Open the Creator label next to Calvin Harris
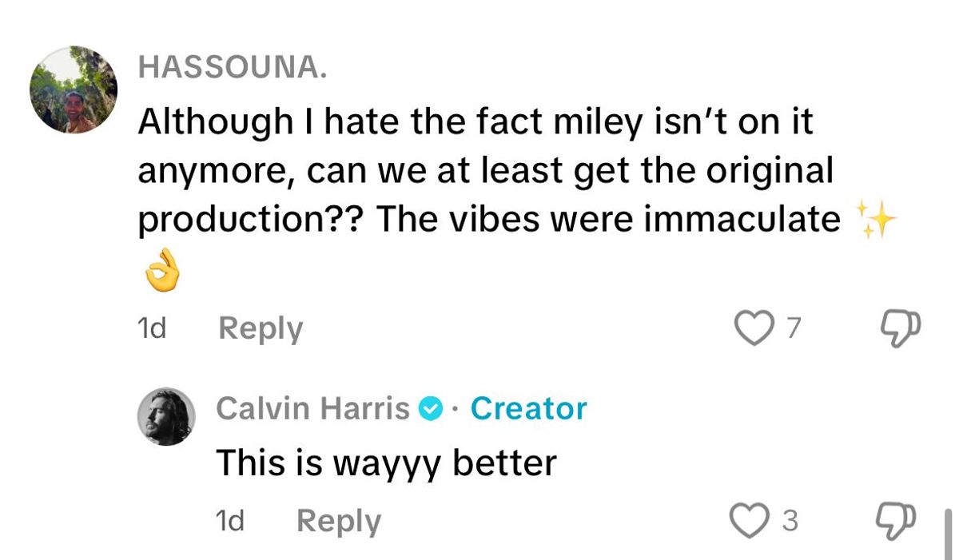This screenshot has height=560, width=959. (x=527, y=407)
